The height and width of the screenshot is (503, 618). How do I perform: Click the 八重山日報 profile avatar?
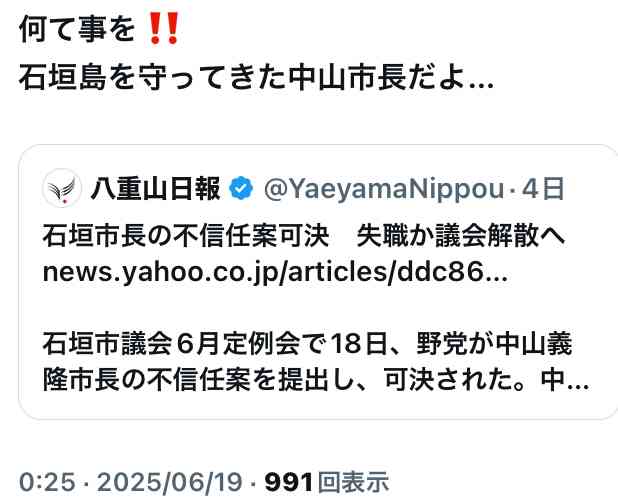(62, 188)
